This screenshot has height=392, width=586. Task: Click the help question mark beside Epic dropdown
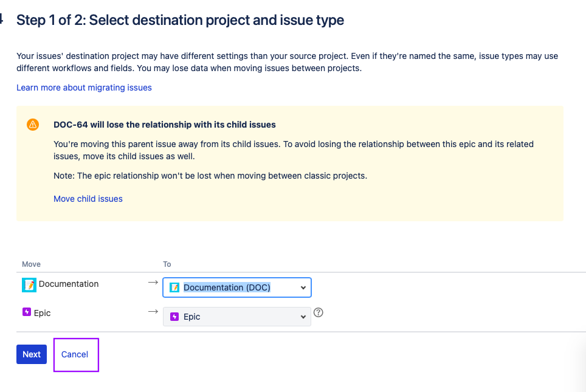(318, 313)
